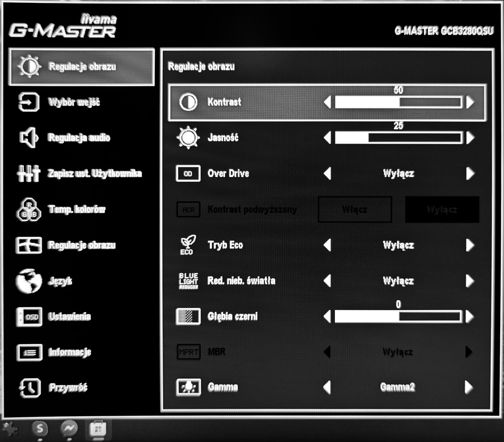This screenshot has width=504, height=442.
Task: Click Wyłącz value of Tryb Eco
Action: coord(398,245)
